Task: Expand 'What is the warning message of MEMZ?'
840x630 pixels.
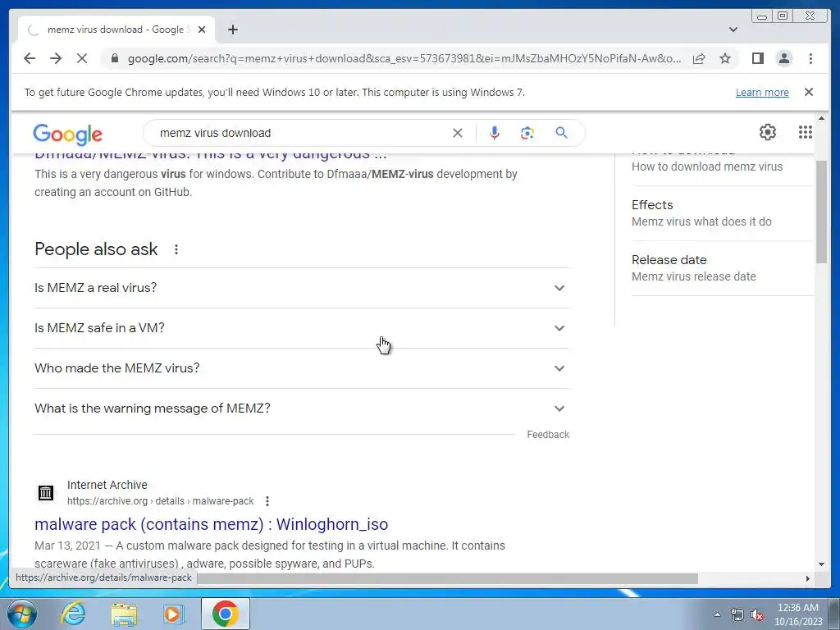Action: (302, 409)
